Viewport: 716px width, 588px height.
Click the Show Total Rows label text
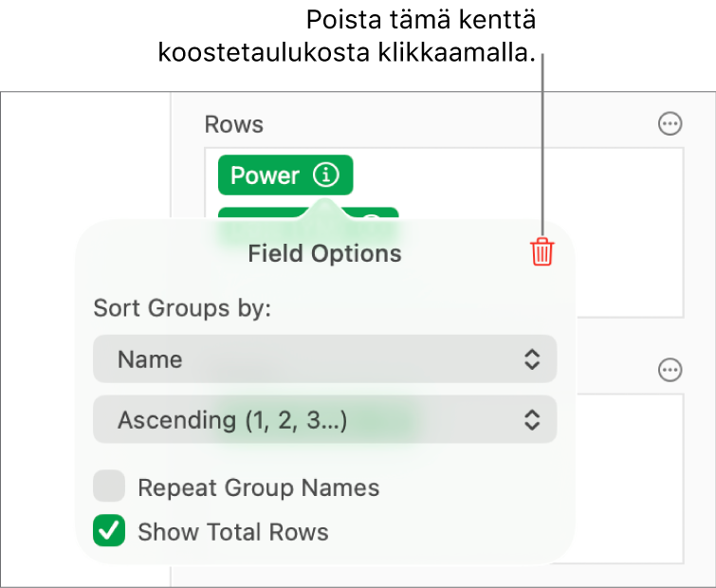pos(232,532)
